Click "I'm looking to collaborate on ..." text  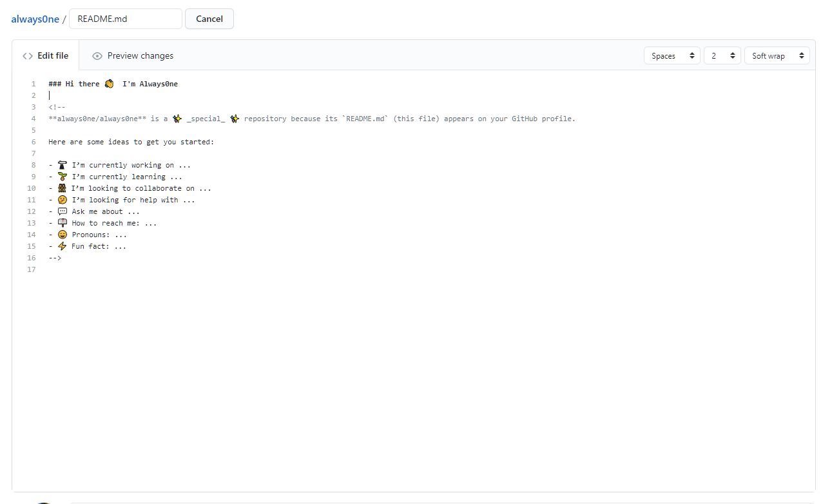coord(141,188)
